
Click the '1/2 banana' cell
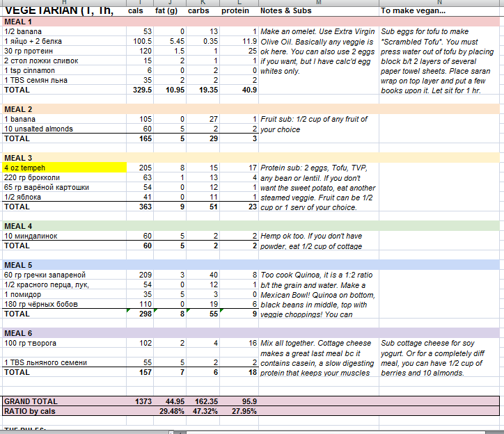[x=64, y=31]
